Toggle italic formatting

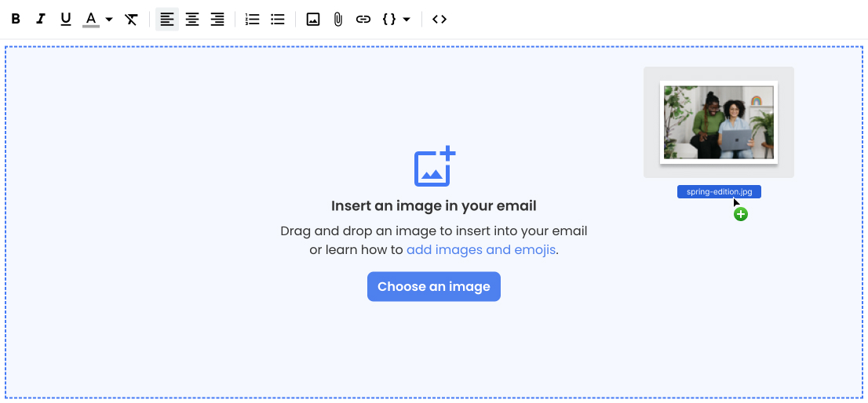pyautogui.click(x=40, y=20)
